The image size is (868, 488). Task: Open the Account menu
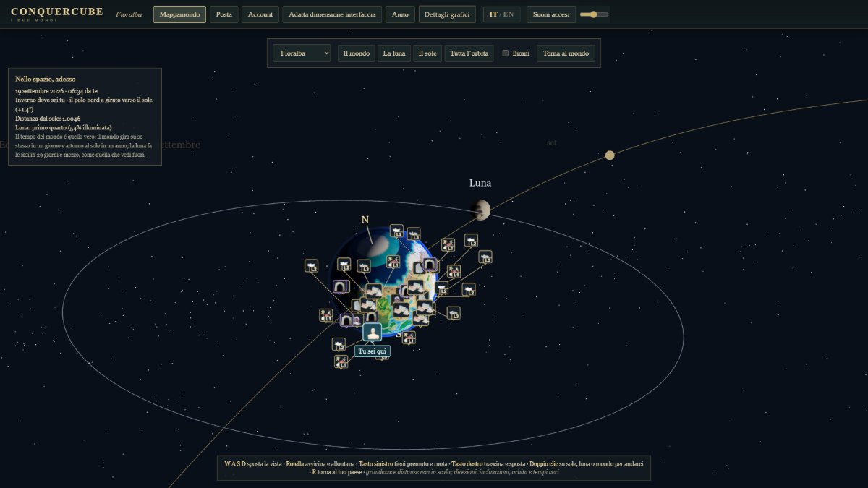point(260,14)
